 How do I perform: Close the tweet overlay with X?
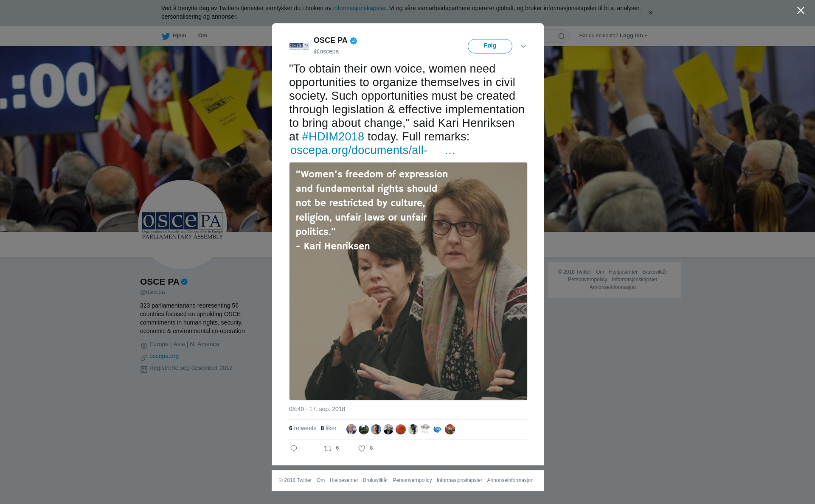pos(801,11)
